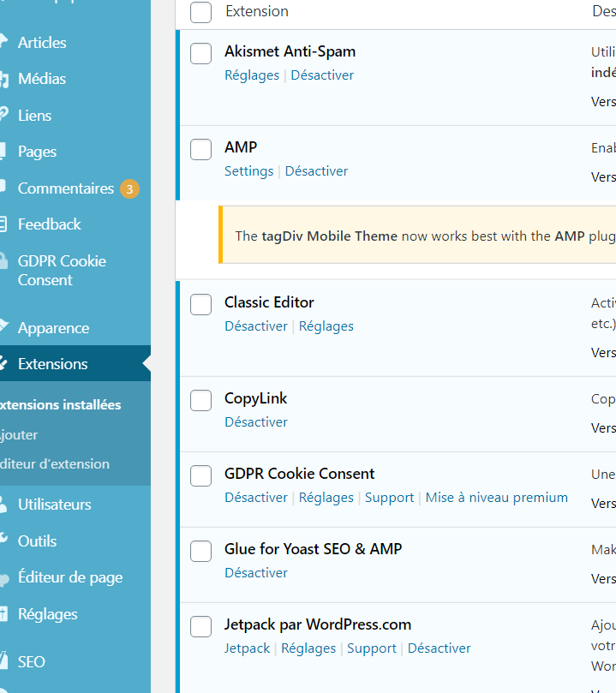
Task: Check the Classic Editor checkbox
Action: (200, 304)
